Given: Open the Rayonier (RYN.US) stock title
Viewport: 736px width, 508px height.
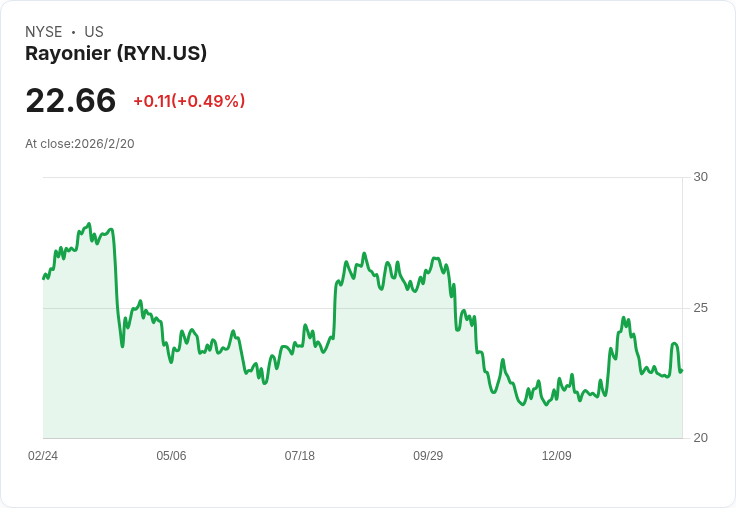Looking at the screenshot, I should (116, 53).
